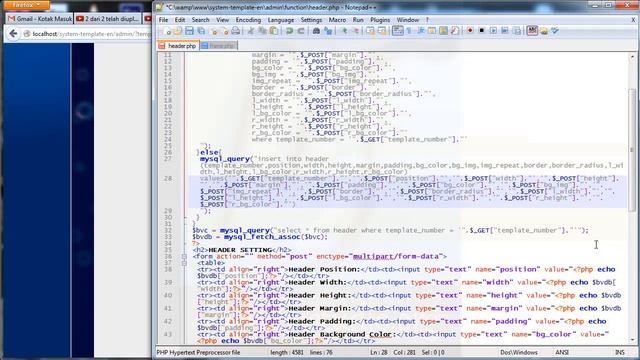Click ANSI encoding in status bar
Screen dimensions: 640x360
click(562, 352)
